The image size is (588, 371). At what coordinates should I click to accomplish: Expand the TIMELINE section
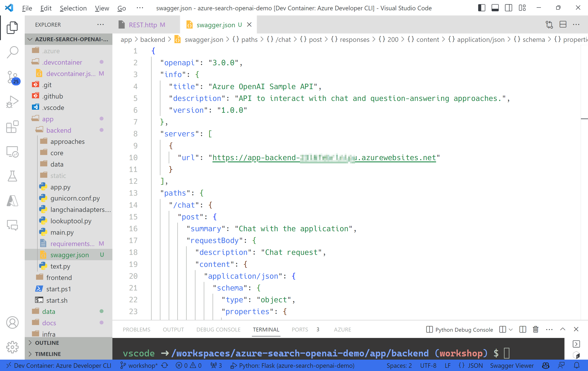(48, 354)
